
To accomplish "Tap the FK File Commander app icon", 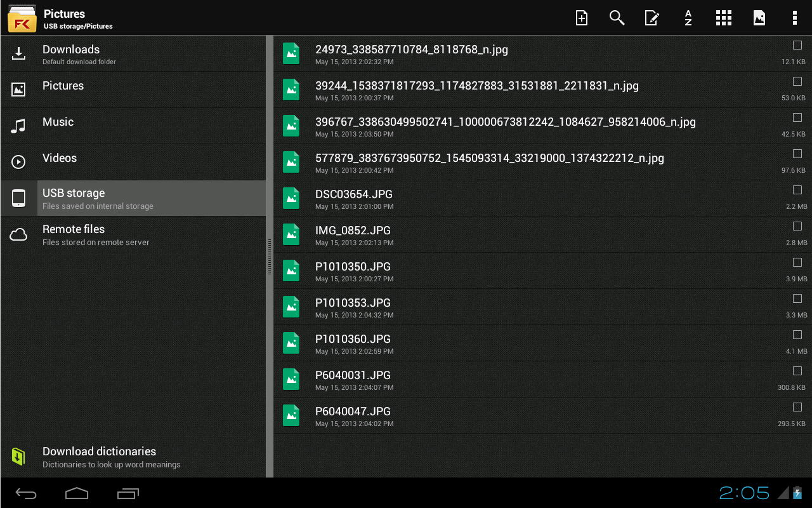I will pos(22,18).
